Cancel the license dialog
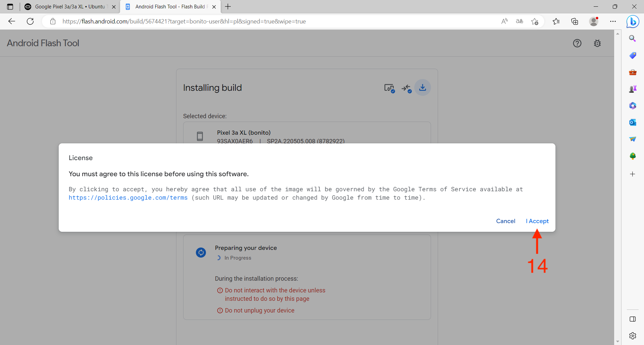The width and height of the screenshot is (644, 345). tap(505, 221)
